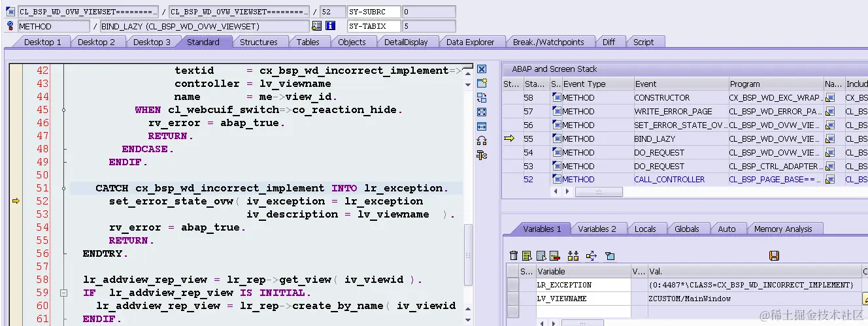Open the Objects tab

[x=352, y=42]
